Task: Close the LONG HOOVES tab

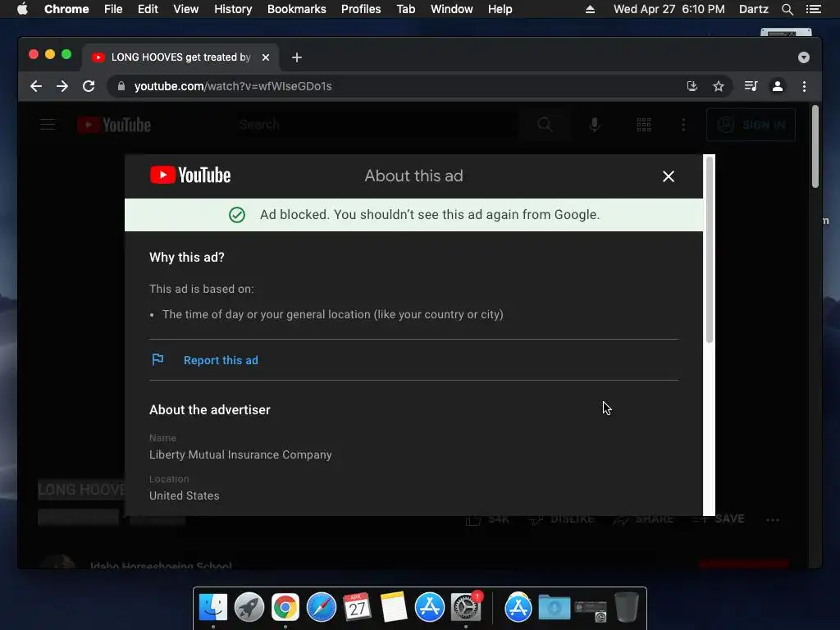Action: 266,57
